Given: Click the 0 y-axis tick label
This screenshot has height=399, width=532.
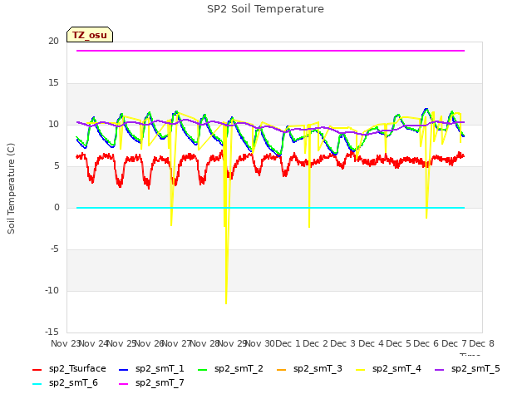Looking at the screenshot, I should coord(57,207).
